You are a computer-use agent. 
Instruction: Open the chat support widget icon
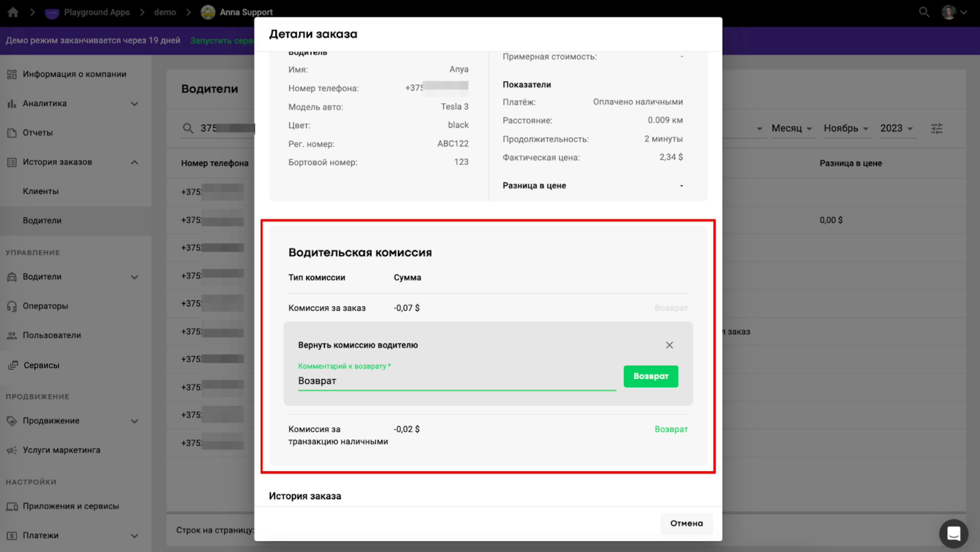pyautogui.click(x=953, y=533)
